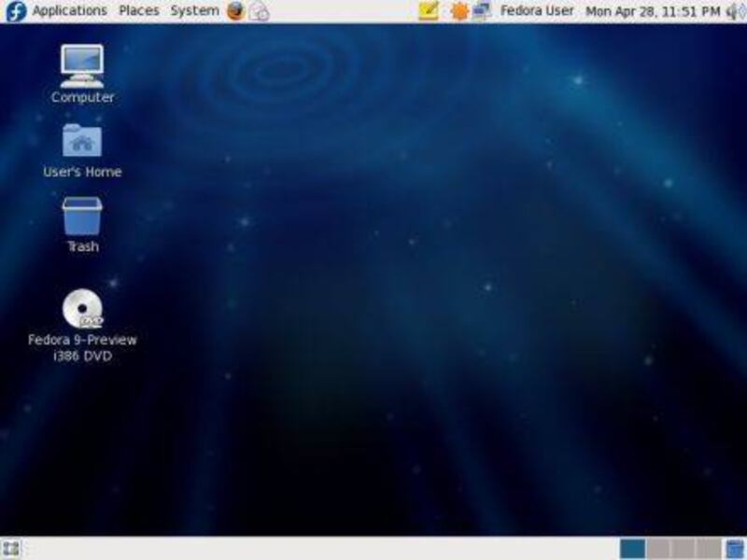
Task: Click the orange update notification icon
Action: click(x=458, y=11)
